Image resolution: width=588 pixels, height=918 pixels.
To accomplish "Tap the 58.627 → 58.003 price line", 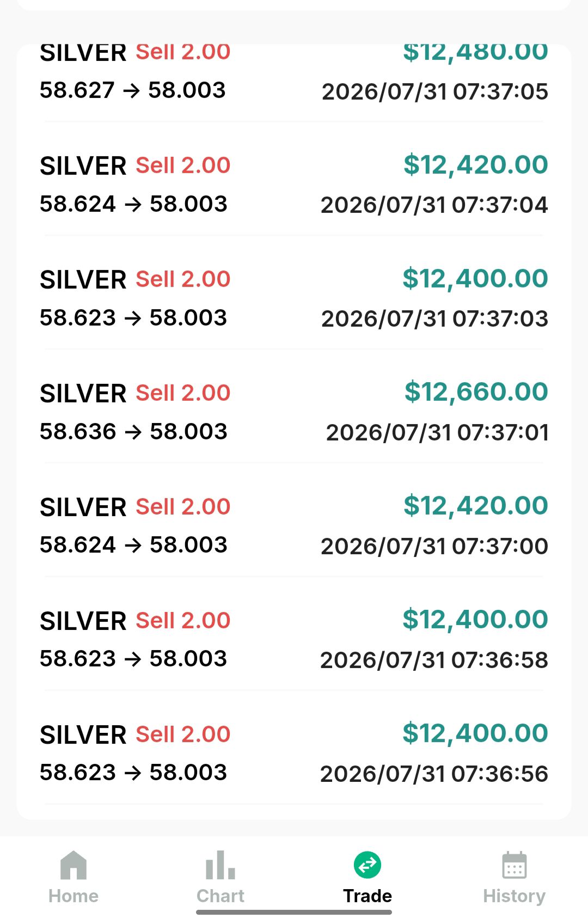I will point(132,90).
